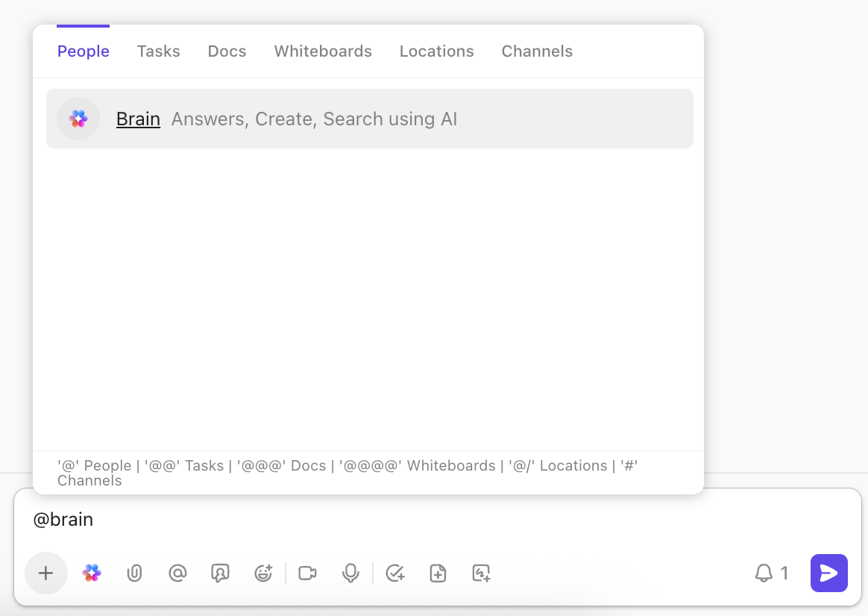Record a video clip with camera icon
This screenshot has width=868, height=616.
click(307, 573)
